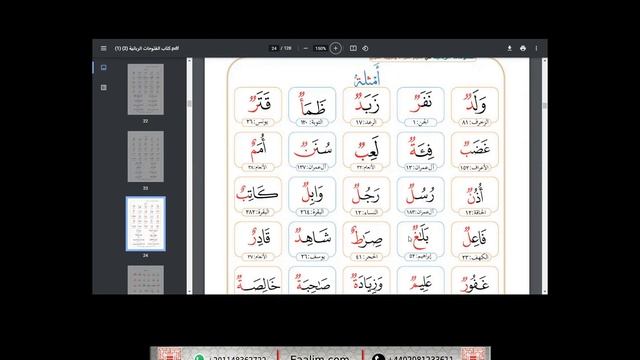Edit the current page number field
Viewport: 640px width, 360px height.
pyautogui.click(x=274, y=48)
